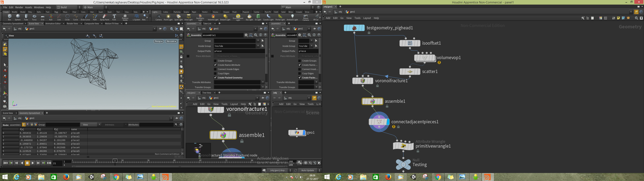This screenshot has width=644, height=181.
Task: Click the play forward button
Action: pos(33,163)
